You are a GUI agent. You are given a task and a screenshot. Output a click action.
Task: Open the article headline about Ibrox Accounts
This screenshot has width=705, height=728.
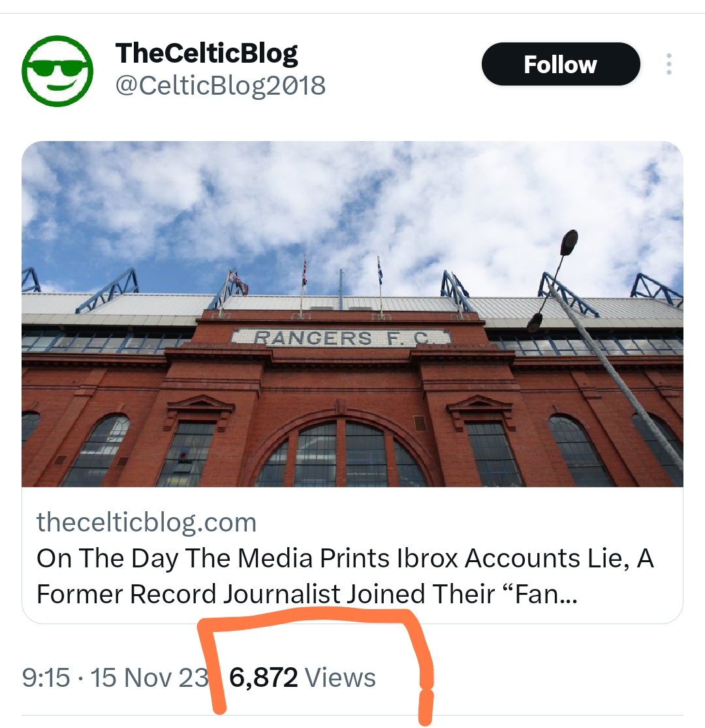click(x=345, y=576)
